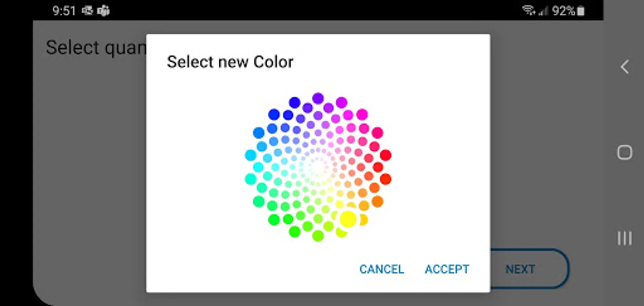Open the recent apps view
The height and width of the screenshot is (306, 644).
[625, 238]
